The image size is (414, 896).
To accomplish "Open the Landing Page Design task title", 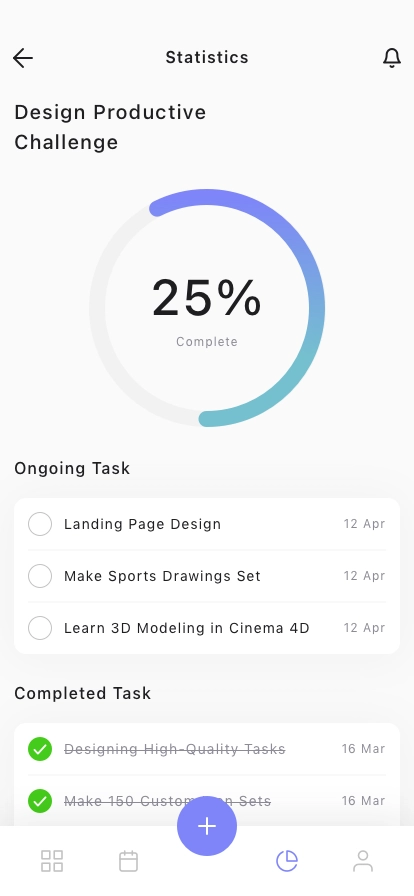I will (142, 524).
